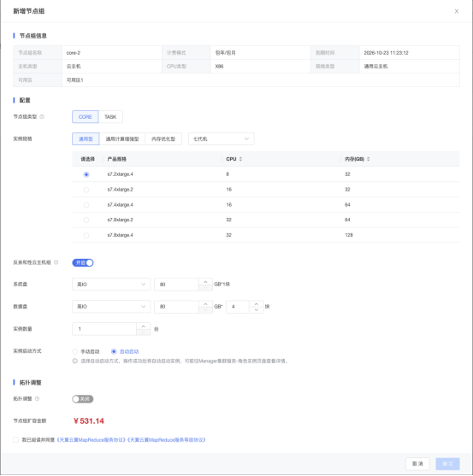Choose the 通用计算增强型 instance spec tab

coord(122,139)
